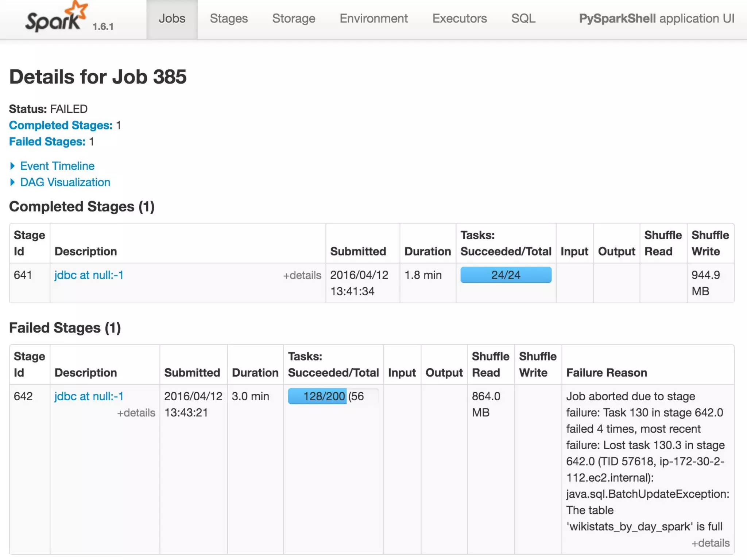Open the Jobs tab
The image size is (747, 560).
pos(172,19)
